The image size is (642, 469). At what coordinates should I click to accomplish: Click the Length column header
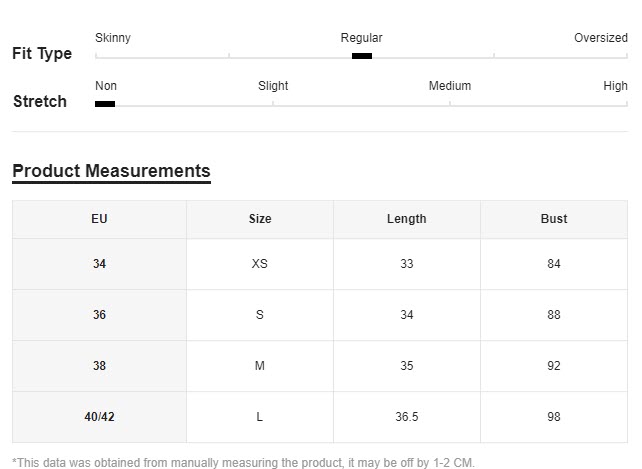pos(407,219)
